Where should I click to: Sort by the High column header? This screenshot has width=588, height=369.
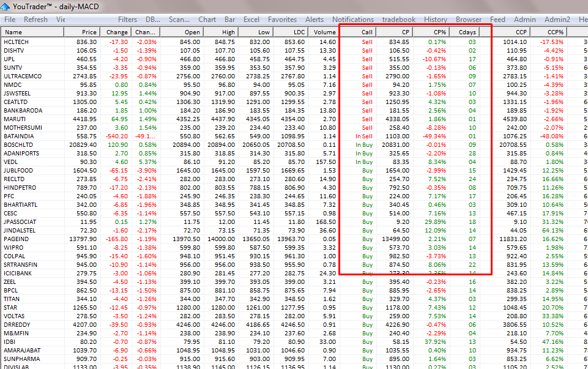(x=221, y=32)
